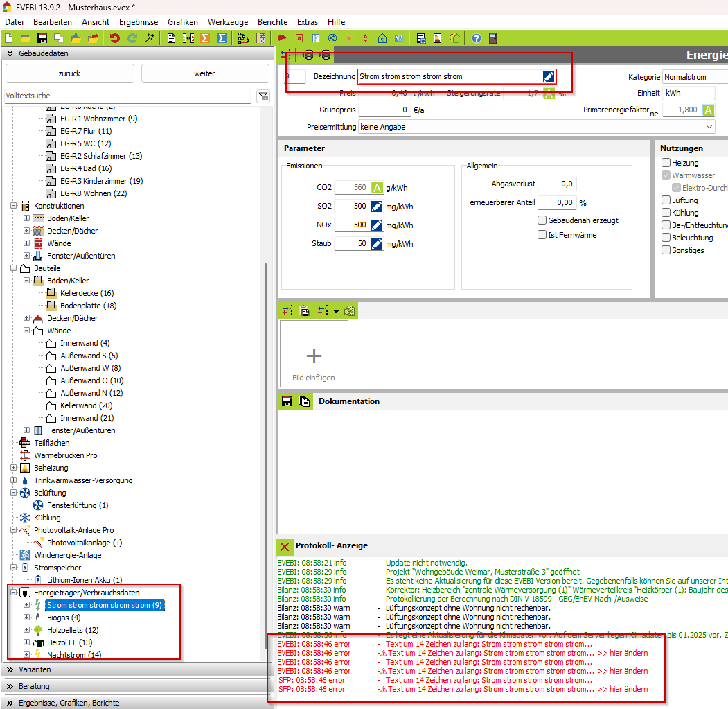728x709 pixels.
Task: Click the black floppy disk save icon
Action: (42, 38)
